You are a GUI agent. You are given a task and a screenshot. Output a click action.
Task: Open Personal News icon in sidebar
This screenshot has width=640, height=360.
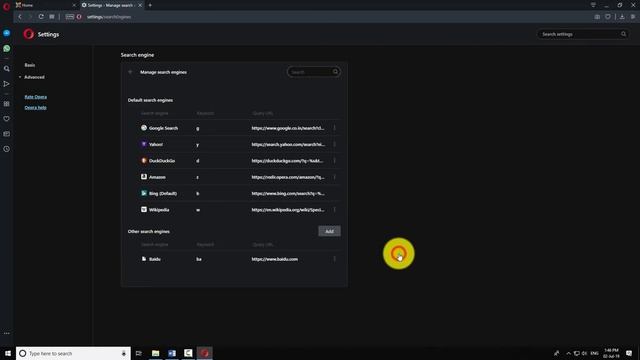tap(7, 134)
